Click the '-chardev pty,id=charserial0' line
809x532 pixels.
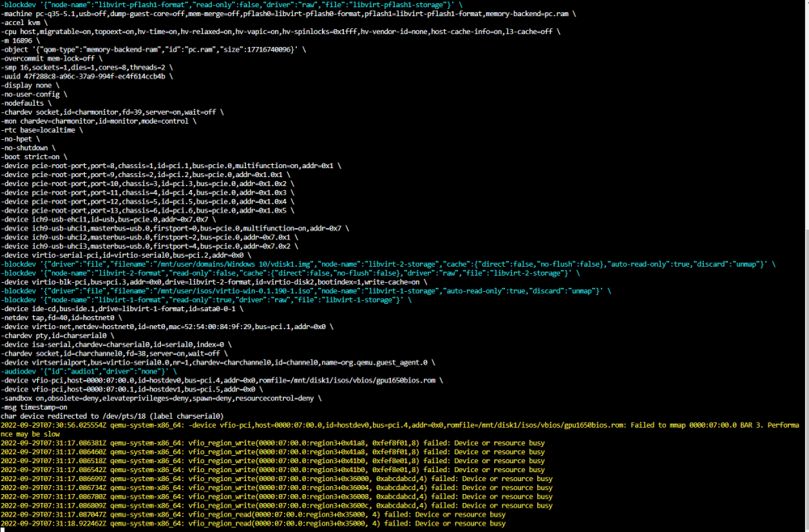pyautogui.click(x=57, y=336)
